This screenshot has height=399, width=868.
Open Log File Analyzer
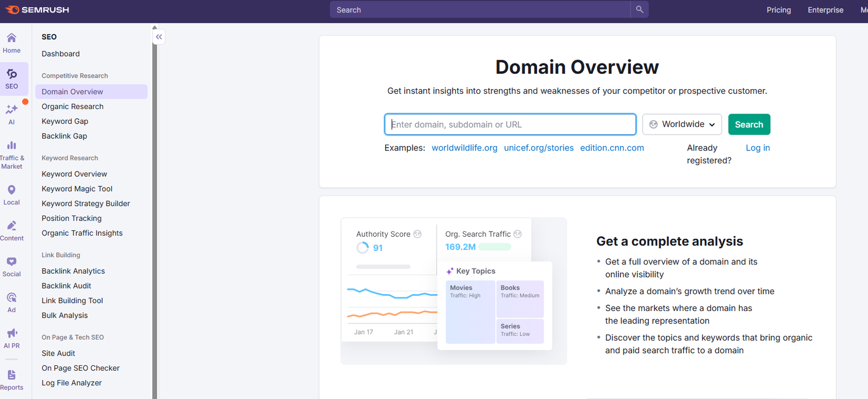pyautogui.click(x=72, y=383)
